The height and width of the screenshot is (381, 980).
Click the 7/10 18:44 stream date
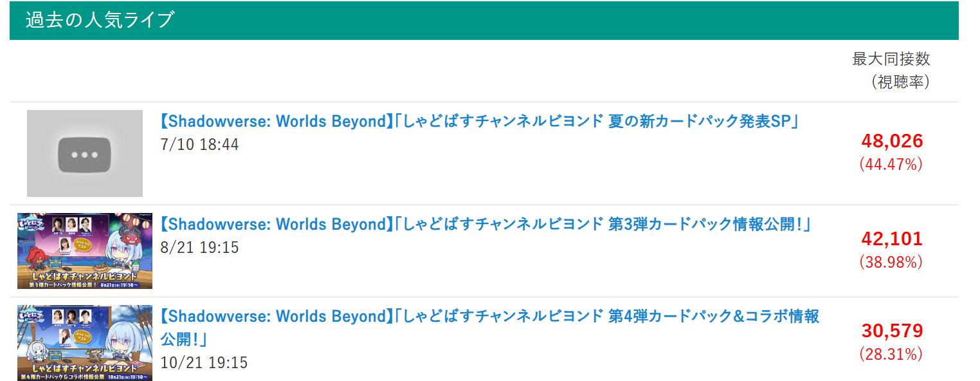point(199,145)
